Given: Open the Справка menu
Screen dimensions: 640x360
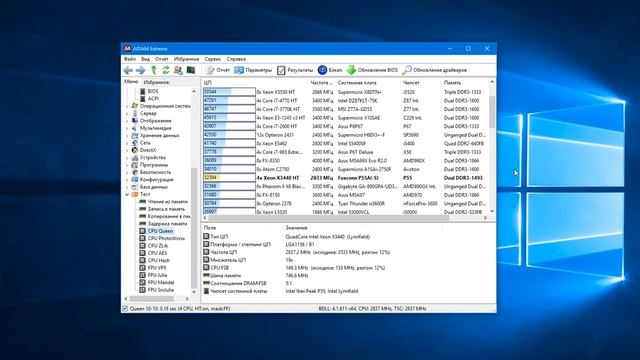Looking at the screenshot, I should (x=236, y=59).
